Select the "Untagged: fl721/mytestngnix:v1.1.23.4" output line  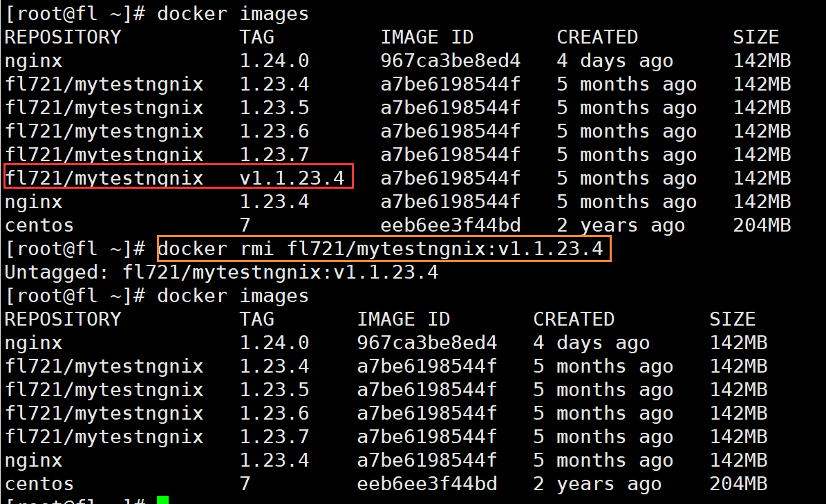[221, 272]
